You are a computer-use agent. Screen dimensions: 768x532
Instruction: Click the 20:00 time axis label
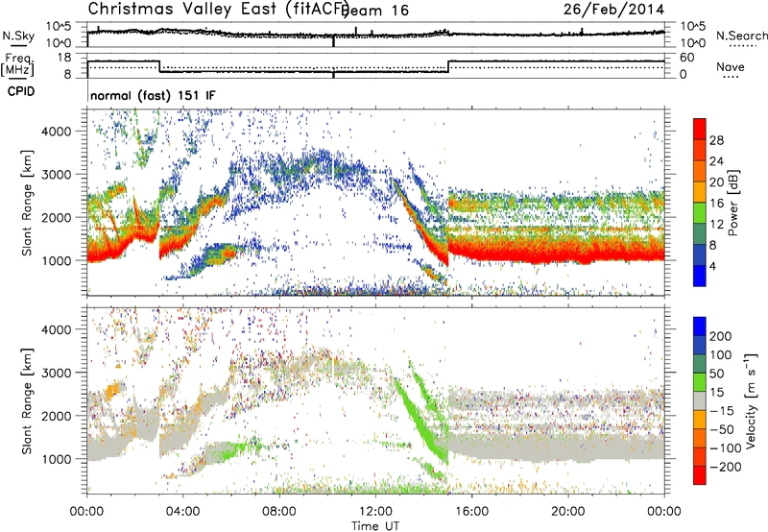click(x=567, y=512)
